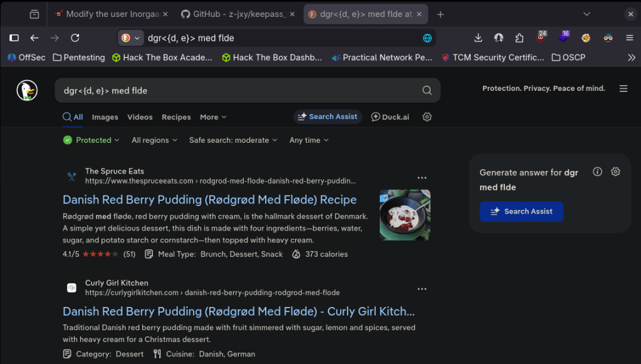Open the extensions puzzle icon
Screen dimensions: 641x364
(x=519, y=38)
